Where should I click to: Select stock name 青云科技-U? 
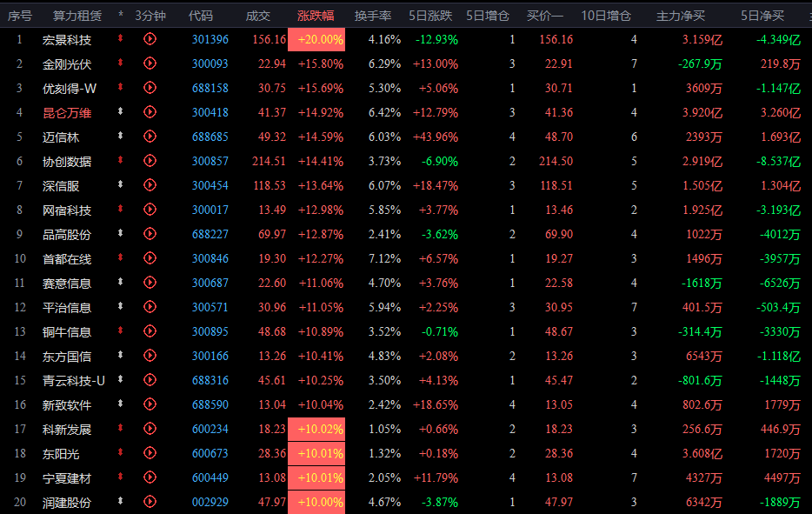74,381
